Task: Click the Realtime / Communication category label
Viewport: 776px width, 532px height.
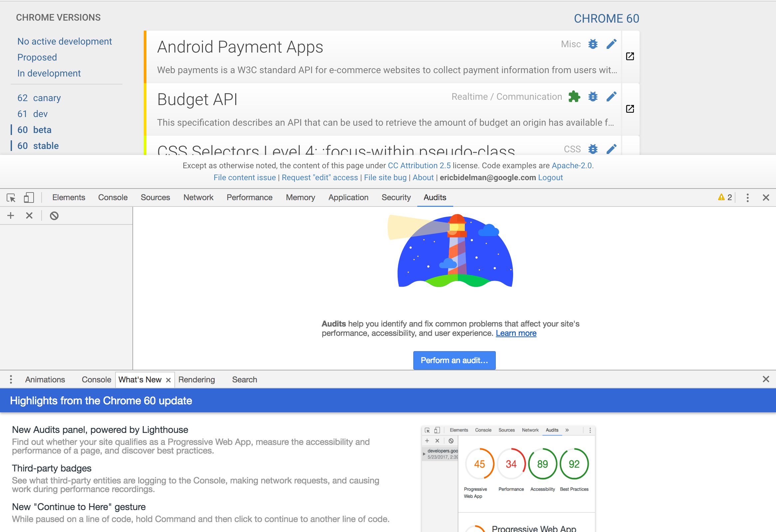Action: click(x=507, y=97)
